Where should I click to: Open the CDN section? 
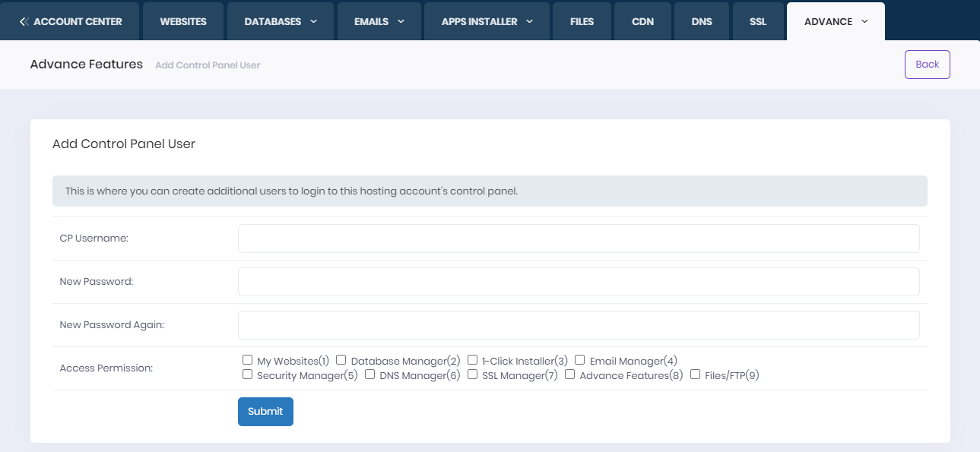[642, 21]
